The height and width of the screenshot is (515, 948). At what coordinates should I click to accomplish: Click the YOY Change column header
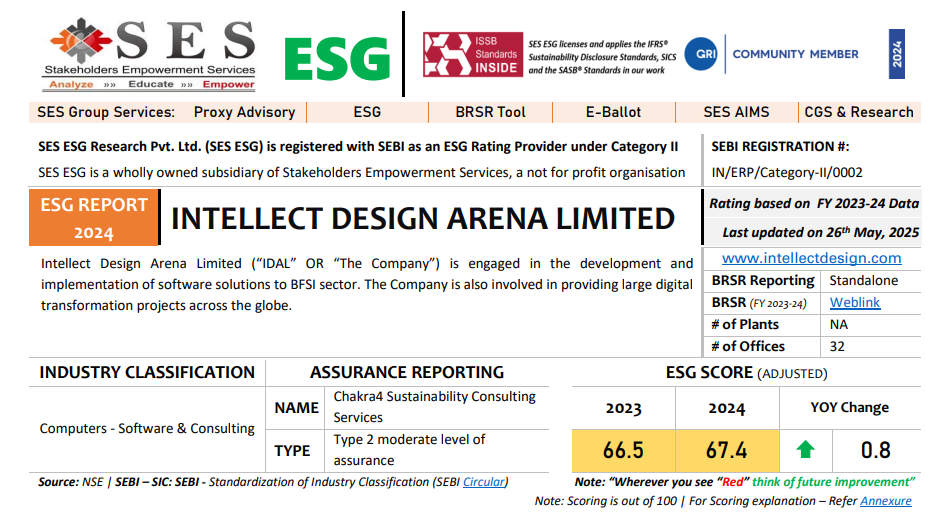(x=849, y=408)
